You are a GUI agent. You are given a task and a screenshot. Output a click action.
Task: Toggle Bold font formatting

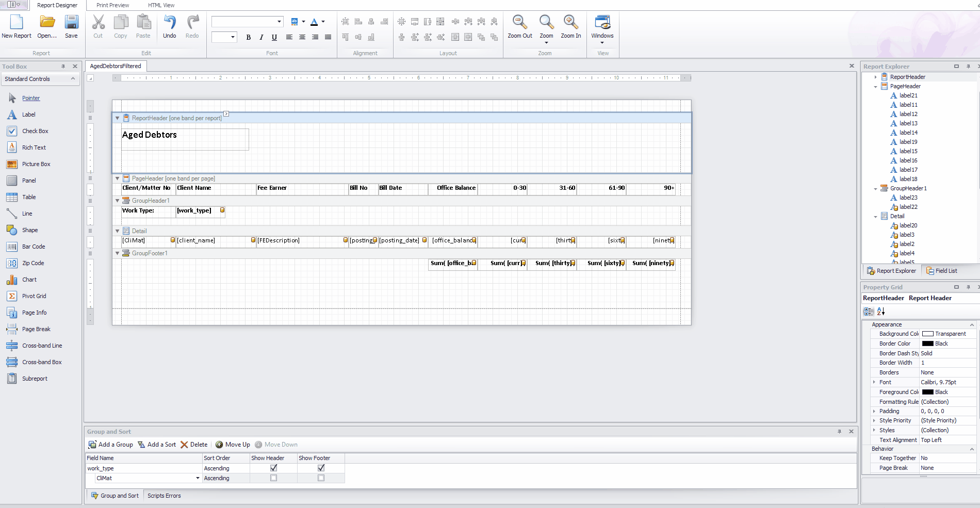(249, 37)
